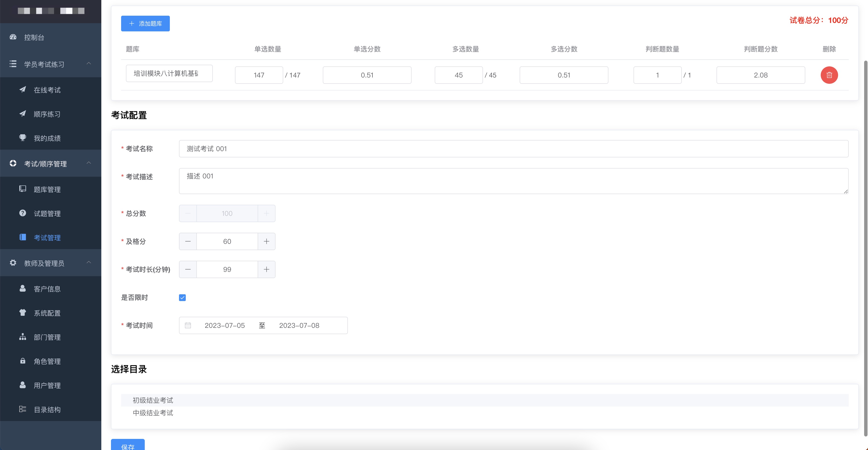Click the 考试时长 value field showing 99
This screenshot has width=868, height=450.
click(227, 269)
